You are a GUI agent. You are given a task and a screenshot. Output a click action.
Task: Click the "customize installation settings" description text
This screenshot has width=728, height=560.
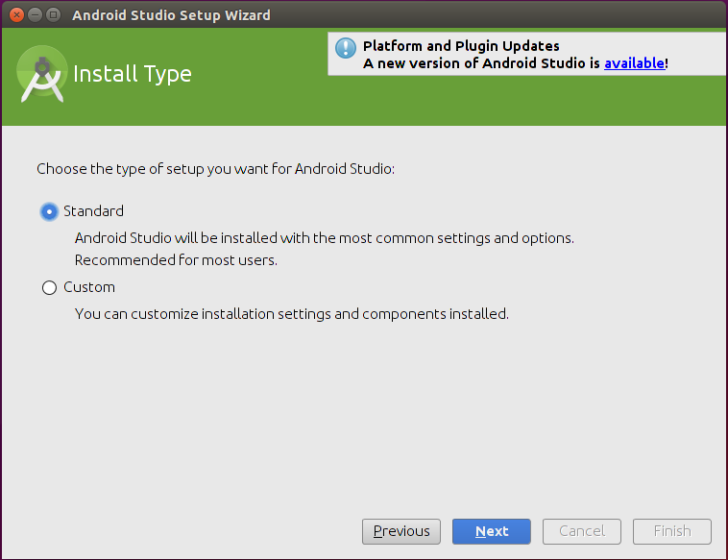click(291, 314)
